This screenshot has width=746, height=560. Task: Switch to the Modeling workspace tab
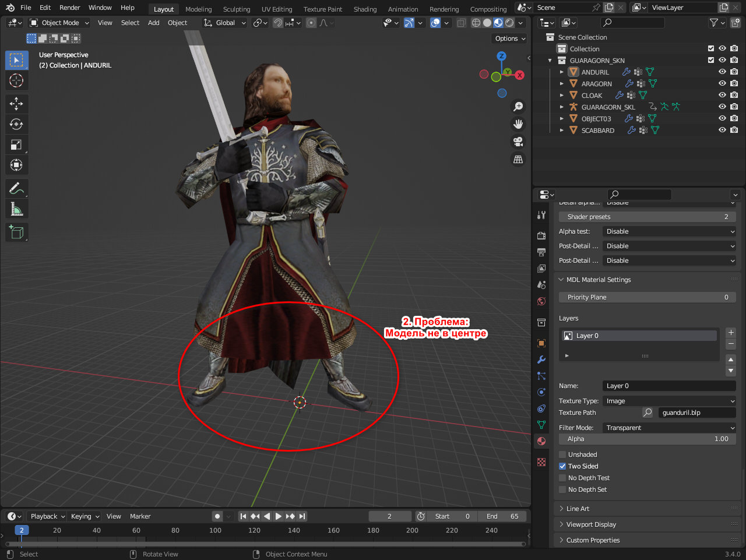[199, 9]
